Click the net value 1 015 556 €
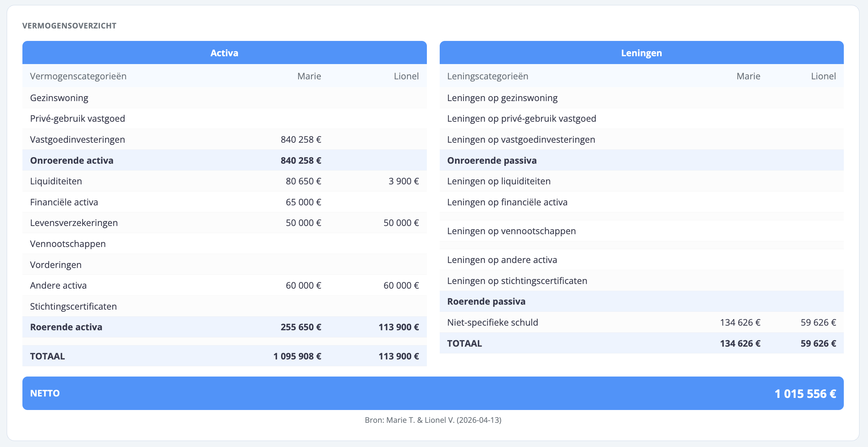The image size is (868, 447). tap(805, 394)
